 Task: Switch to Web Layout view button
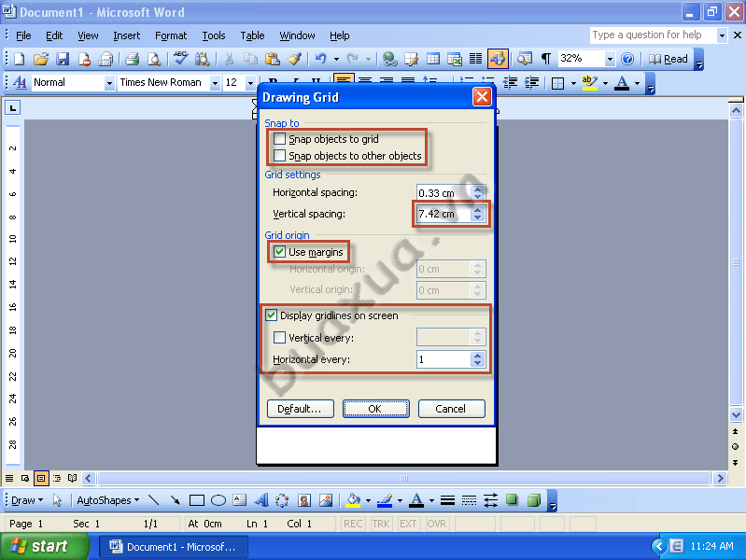point(24,478)
